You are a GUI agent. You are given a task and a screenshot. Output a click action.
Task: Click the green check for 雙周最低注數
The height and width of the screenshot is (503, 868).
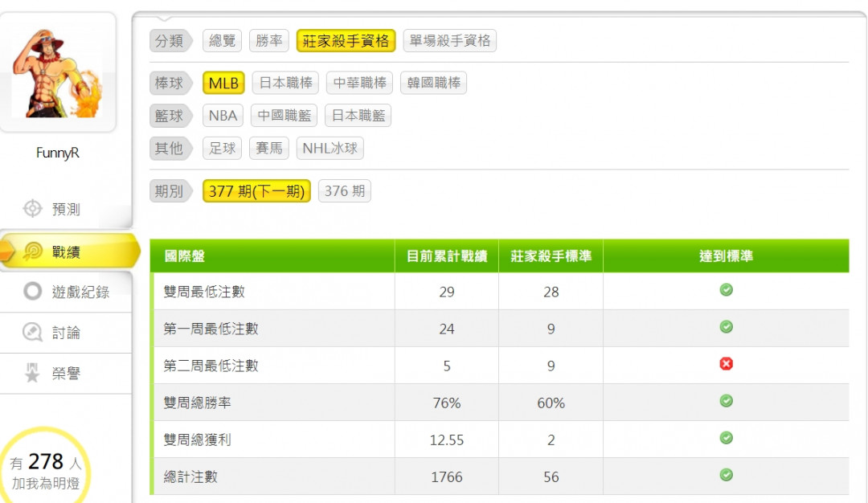(x=726, y=290)
